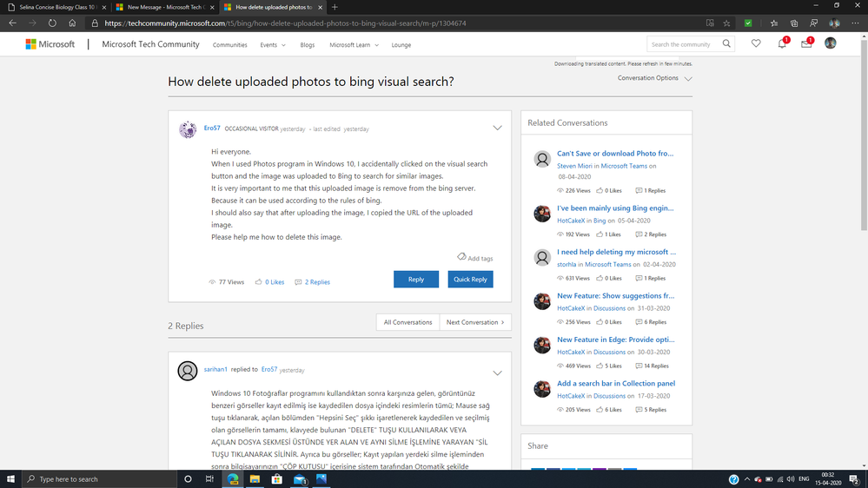Open the favorites list icon in toolbar
Screen dimensions: 868x488
point(774,23)
